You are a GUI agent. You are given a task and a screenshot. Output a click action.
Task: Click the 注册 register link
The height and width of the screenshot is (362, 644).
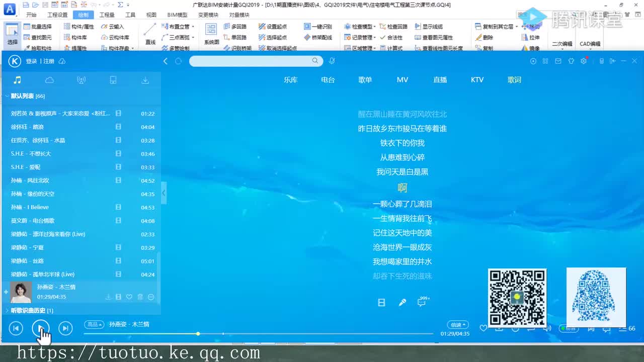point(49,61)
